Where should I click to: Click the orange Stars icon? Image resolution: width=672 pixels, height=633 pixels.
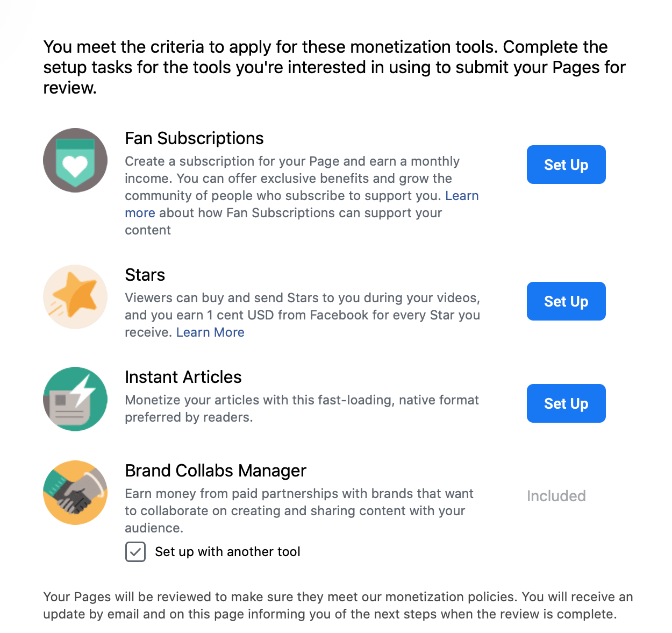click(75, 297)
